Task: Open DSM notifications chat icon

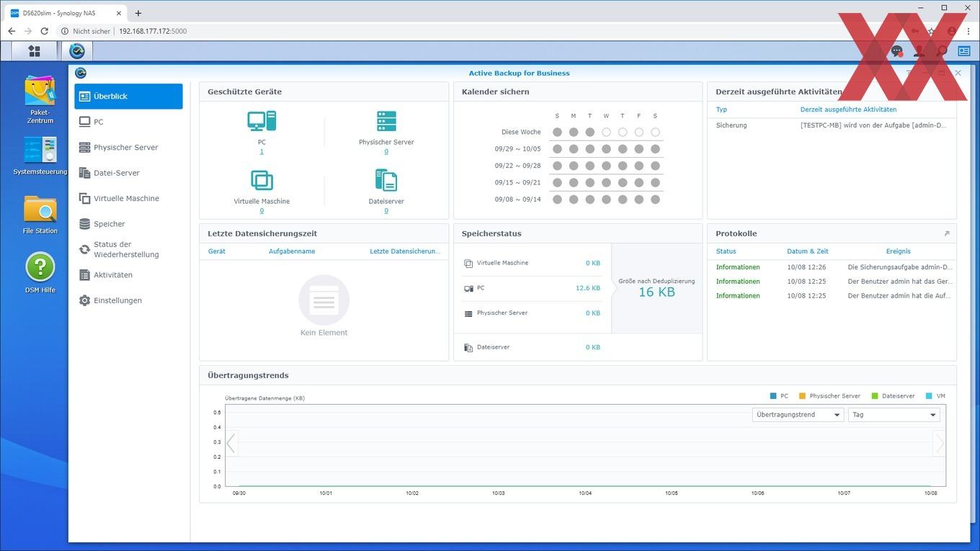Action: coord(896,51)
